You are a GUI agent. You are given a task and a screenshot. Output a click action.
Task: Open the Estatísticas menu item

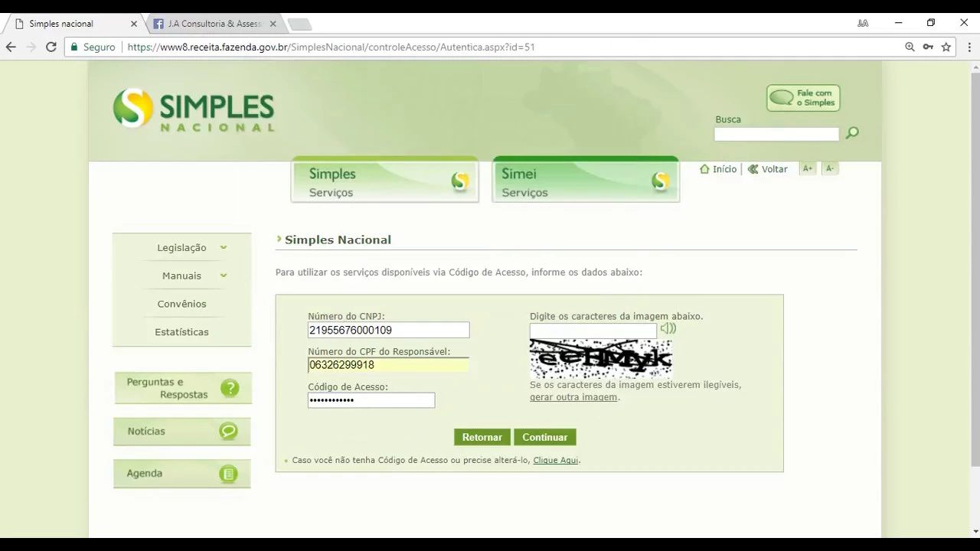coord(182,332)
